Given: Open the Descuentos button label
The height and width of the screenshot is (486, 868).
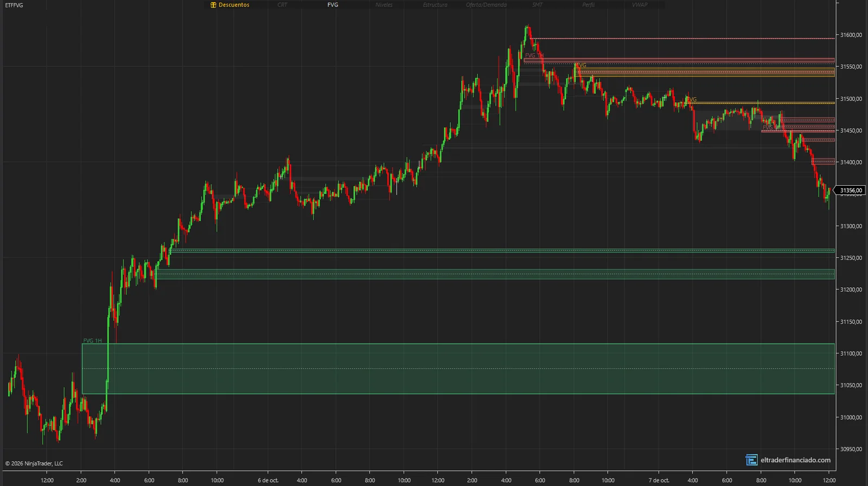Looking at the screenshot, I should coord(234,5).
